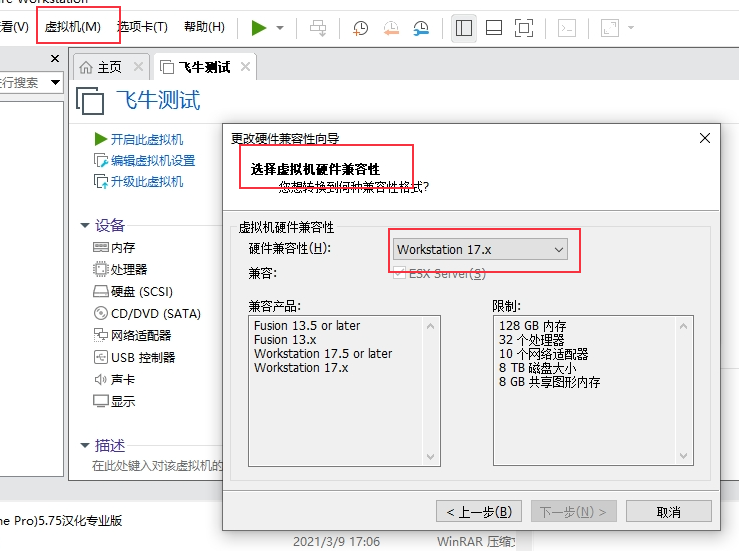Toggle the library sidebar view icon
The image size is (739, 551).
pos(464,28)
